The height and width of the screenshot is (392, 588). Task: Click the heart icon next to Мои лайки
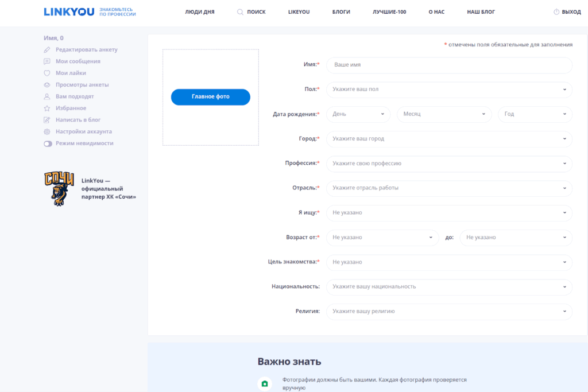[x=47, y=73]
